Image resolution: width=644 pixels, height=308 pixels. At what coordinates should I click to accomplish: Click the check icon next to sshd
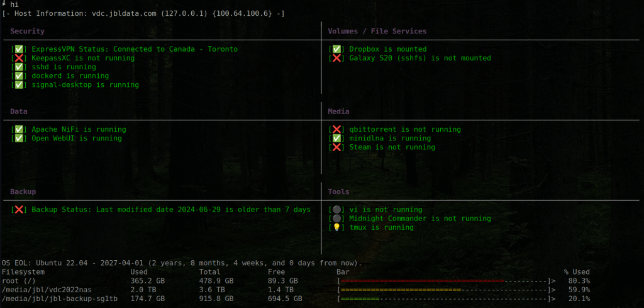[19, 67]
